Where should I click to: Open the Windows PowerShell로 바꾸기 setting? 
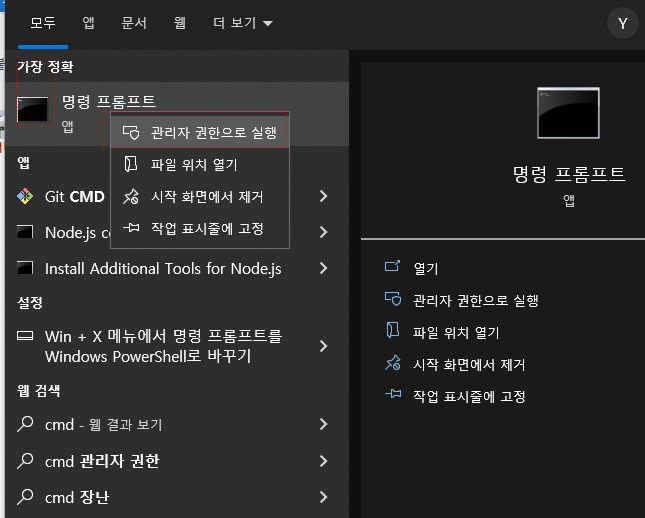163,346
